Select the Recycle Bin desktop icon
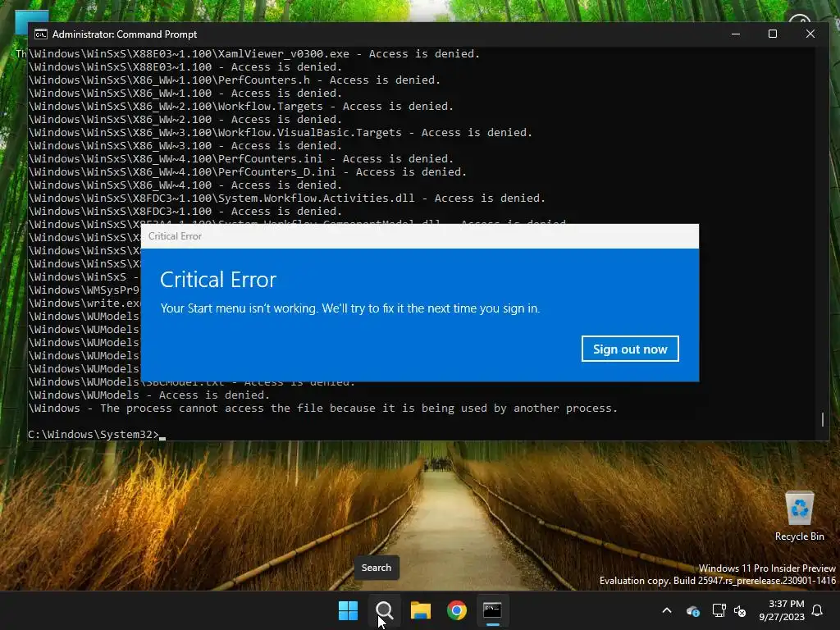Screen dimensions: 840x630 [799, 517]
